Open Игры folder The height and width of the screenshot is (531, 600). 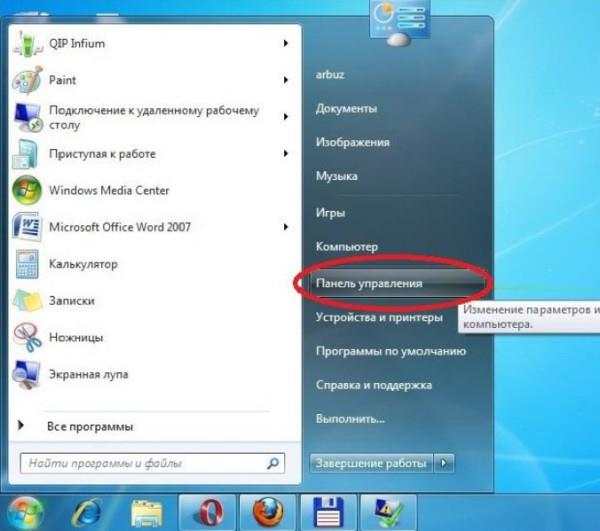[x=330, y=212]
